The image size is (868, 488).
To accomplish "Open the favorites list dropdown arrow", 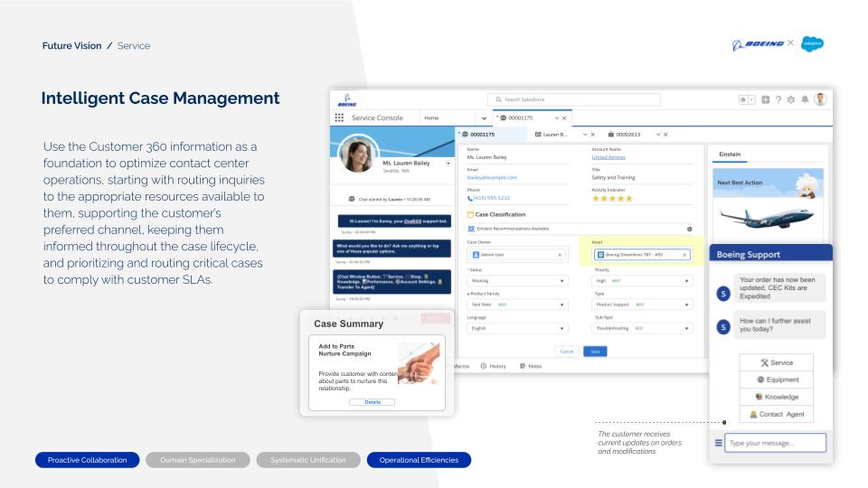I will [x=751, y=99].
